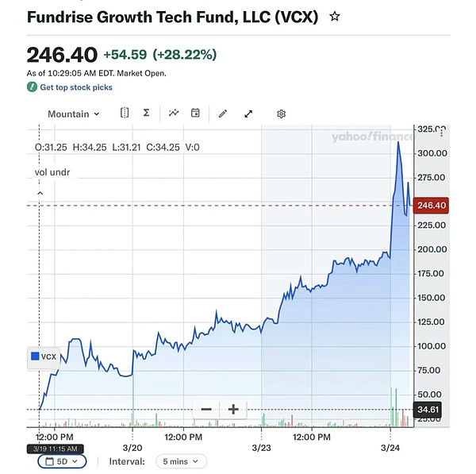Viewport: 476px width, 474px height.
Task: Click the green shield icon beside top stock picks
Action: pyautogui.click(x=32, y=87)
